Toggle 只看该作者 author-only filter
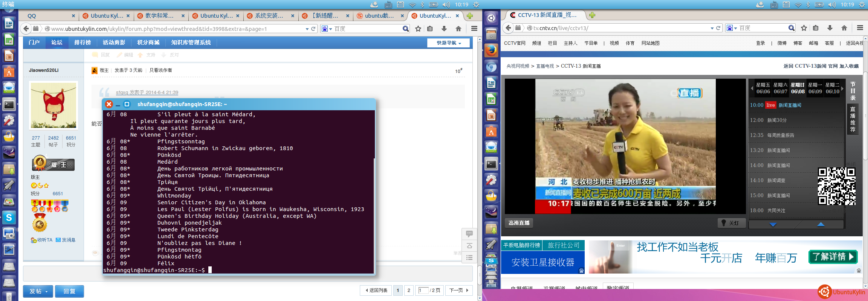Viewport: 868px width, 301px height. [x=160, y=70]
